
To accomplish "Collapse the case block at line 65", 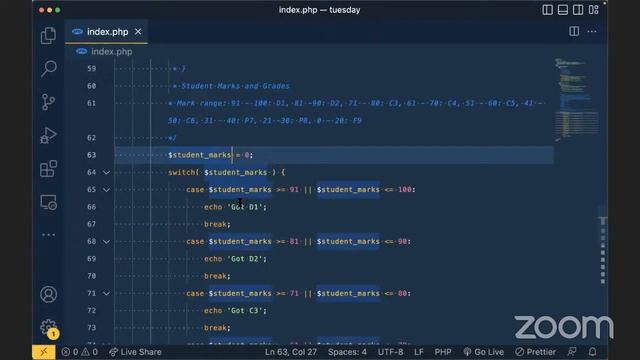I will [106, 190].
